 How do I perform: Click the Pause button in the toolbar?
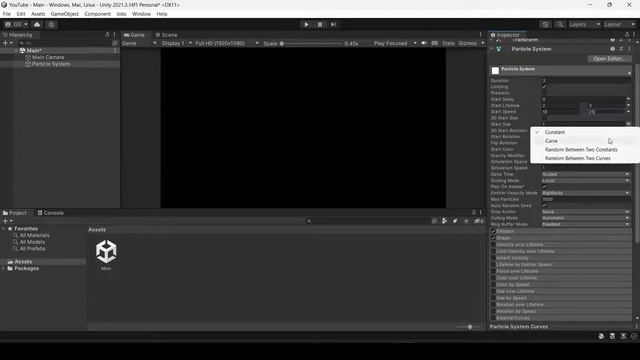pos(320,24)
